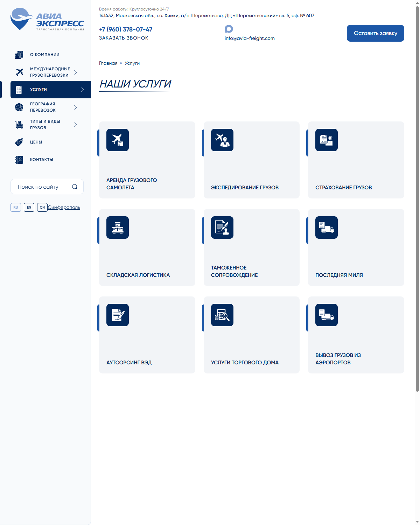Viewport: 420px width, 525px height.
Task: Expand Международные грузоперевозки submenu chevron
Action: tap(75, 72)
